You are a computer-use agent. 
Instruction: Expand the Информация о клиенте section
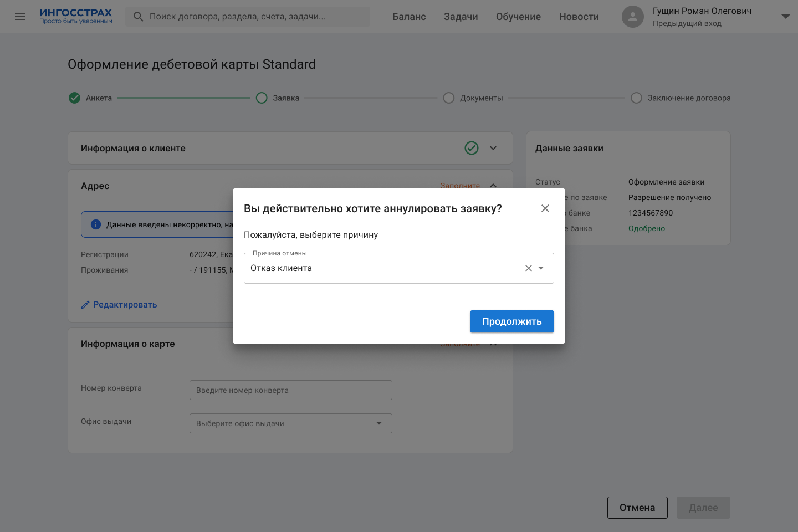[x=493, y=148]
